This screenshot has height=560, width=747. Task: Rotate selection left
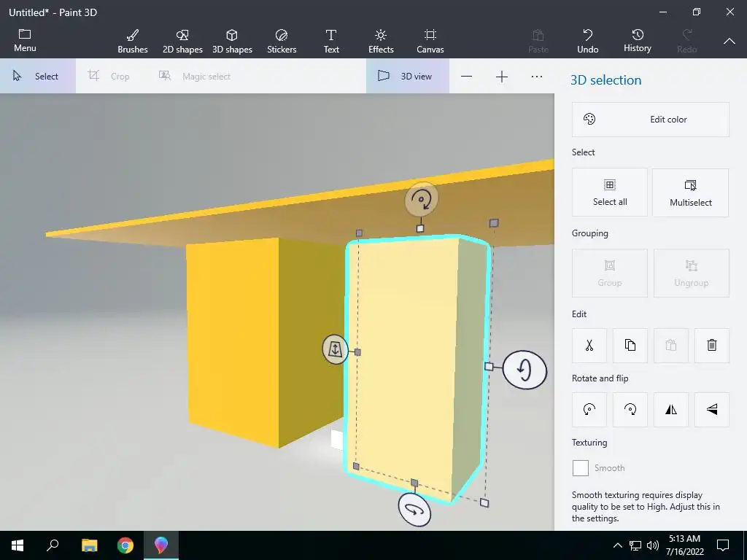pos(589,410)
